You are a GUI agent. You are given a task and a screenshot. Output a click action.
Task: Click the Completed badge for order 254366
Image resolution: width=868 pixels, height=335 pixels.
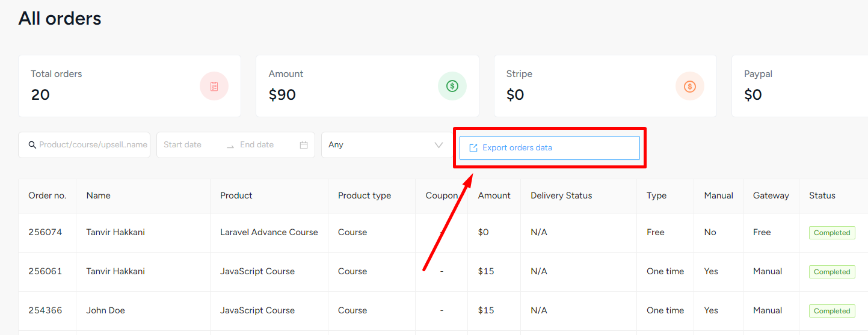(x=832, y=311)
